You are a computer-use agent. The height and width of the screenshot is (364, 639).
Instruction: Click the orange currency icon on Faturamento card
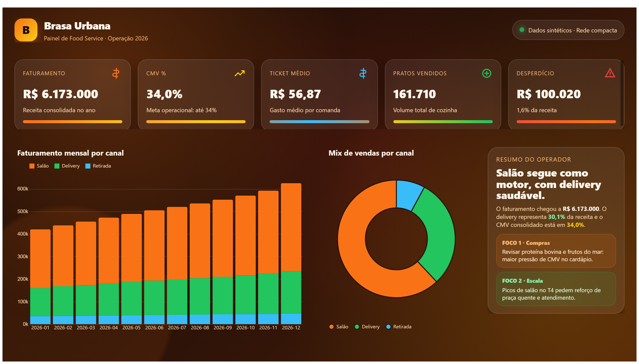(x=116, y=73)
